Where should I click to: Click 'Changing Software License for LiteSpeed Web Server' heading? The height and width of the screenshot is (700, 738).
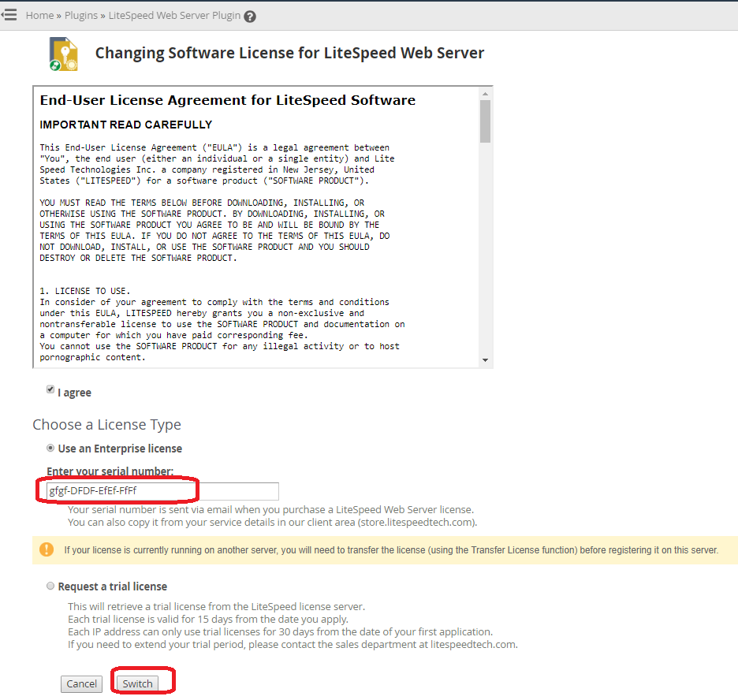289,53
